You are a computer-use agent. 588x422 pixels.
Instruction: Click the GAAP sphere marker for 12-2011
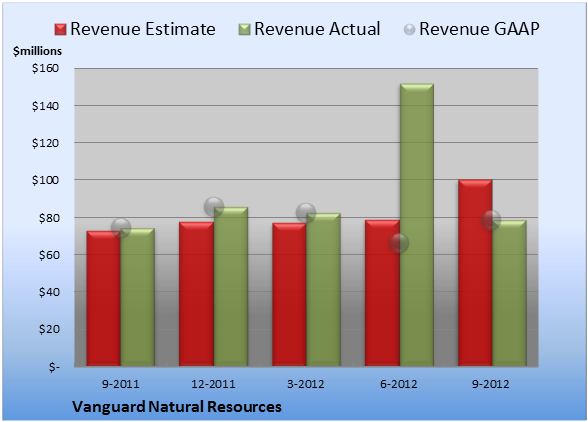coord(214,207)
